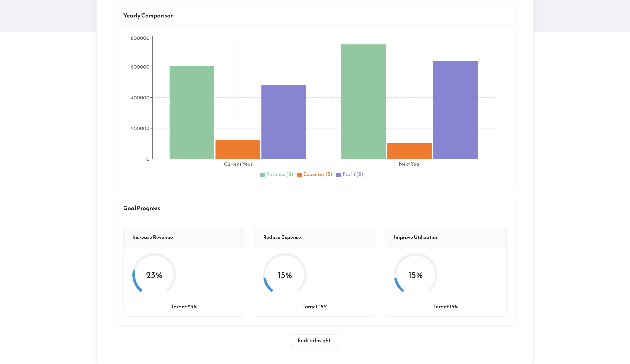The height and width of the screenshot is (364, 630).
Task: Toggle the Expenses ($) legend entry
Action: (314, 174)
